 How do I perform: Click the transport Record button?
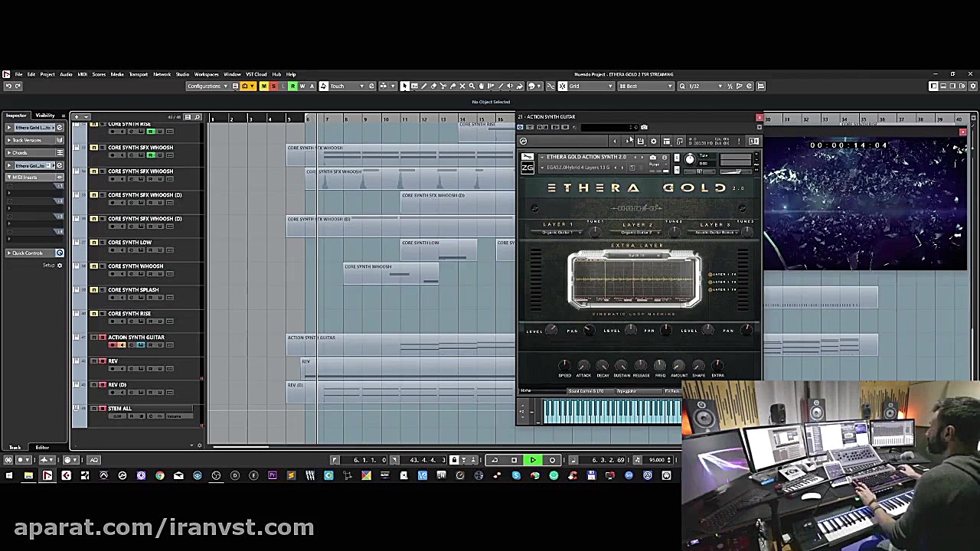pos(552,460)
